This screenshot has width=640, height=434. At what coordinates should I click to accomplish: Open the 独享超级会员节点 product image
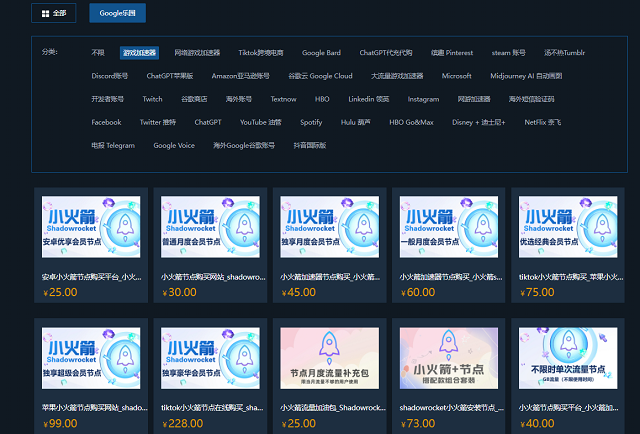pyautogui.click(x=91, y=358)
